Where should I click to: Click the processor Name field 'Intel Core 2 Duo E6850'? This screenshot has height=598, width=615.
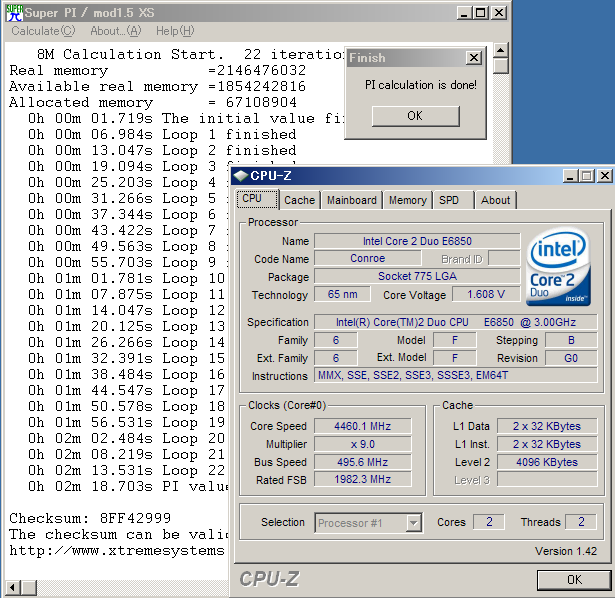(x=417, y=241)
